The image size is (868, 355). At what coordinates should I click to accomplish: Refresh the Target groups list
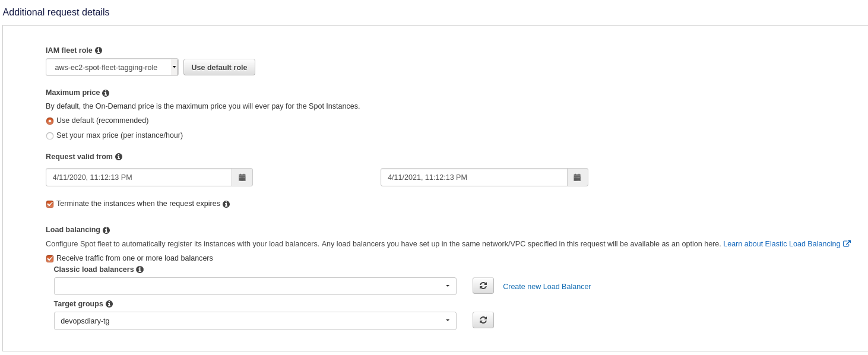pyautogui.click(x=483, y=321)
